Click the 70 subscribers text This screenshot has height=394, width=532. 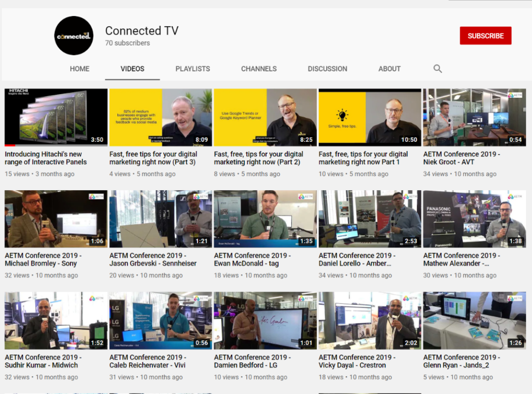pos(127,43)
